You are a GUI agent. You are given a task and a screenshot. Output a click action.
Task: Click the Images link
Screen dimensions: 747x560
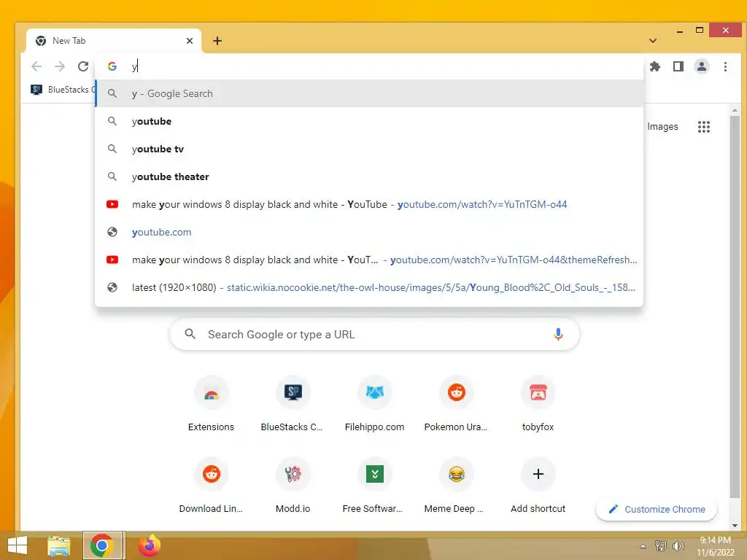(662, 127)
